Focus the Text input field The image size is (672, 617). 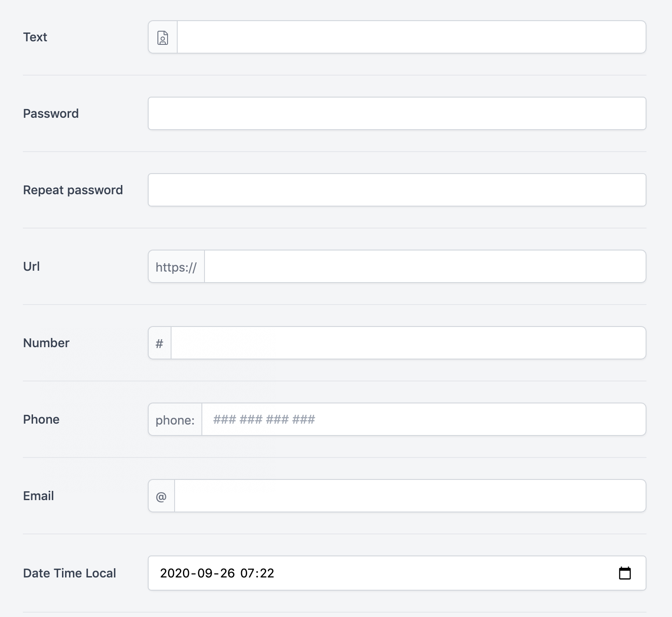click(x=411, y=37)
